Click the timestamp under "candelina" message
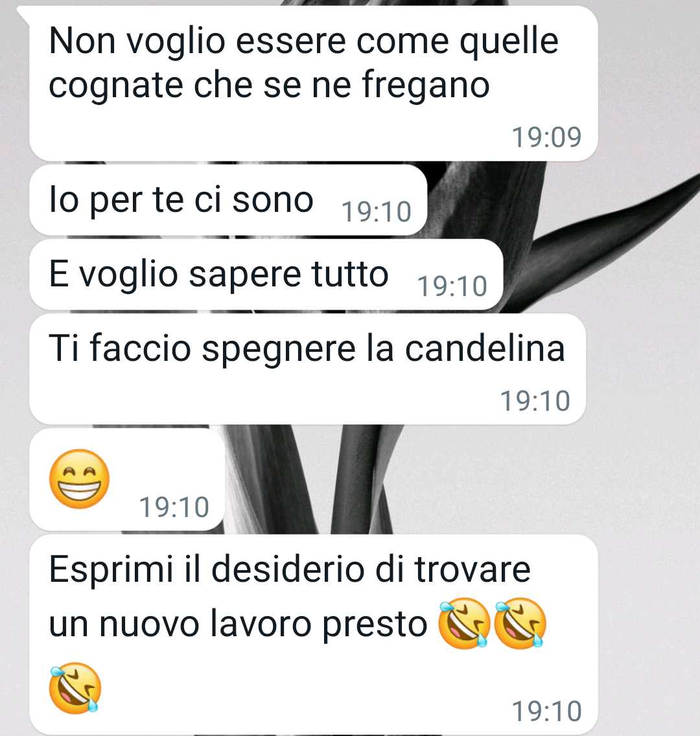This screenshot has height=736, width=700. click(x=535, y=401)
